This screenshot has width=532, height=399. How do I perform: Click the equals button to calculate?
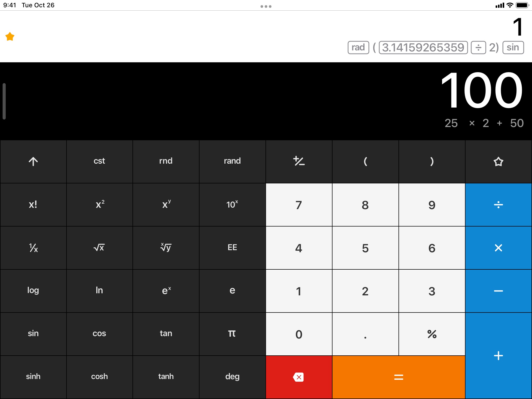click(398, 376)
